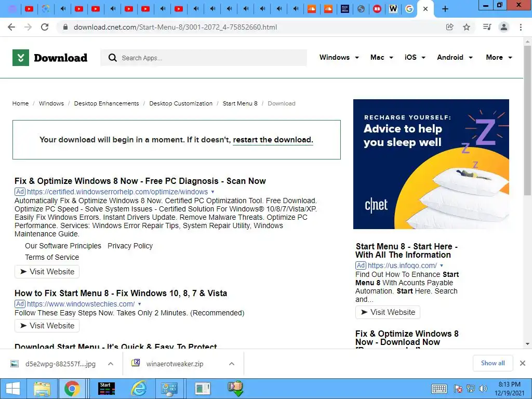Open 'Start Menu 8 - Start Here' ad headline
Screen dimensions: 532x399
406,251
